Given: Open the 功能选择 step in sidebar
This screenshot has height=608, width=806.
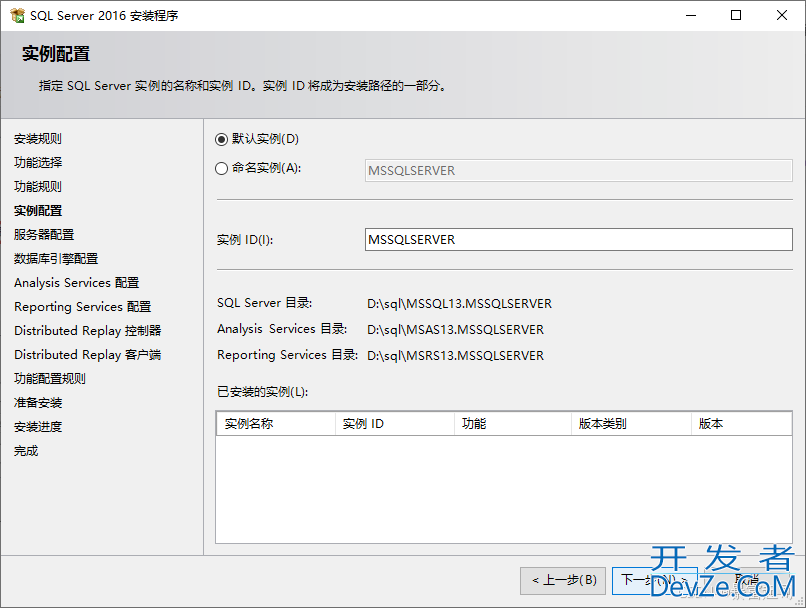Looking at the screenshot, I should tap(38, 162).
